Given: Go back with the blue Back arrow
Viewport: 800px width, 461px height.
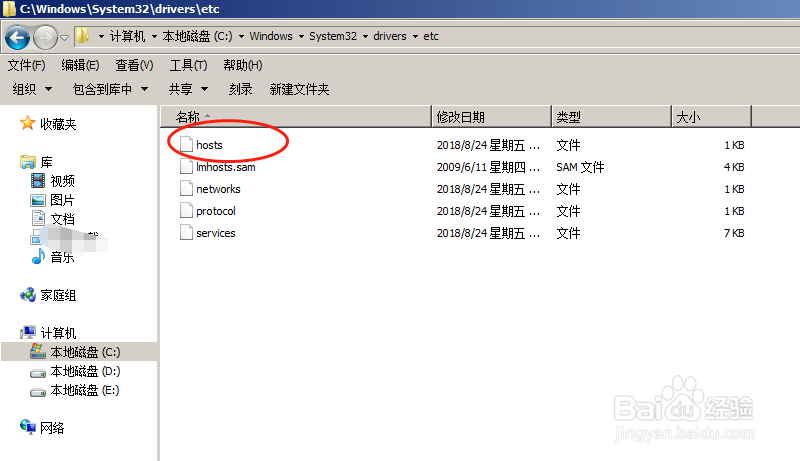Looking at the screenshot, I should pyautogui.click(x=17, y=37).
